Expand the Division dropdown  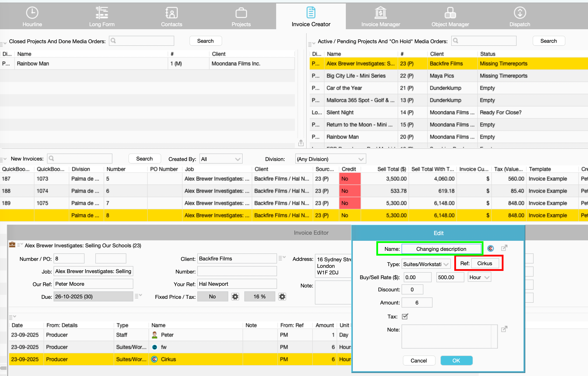330,159
